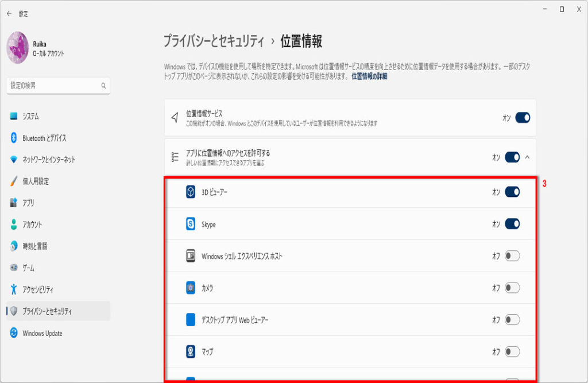Click the カメラ app icon
The height and width of the screenshot is (383, 588).
click(x=191, y=288)
